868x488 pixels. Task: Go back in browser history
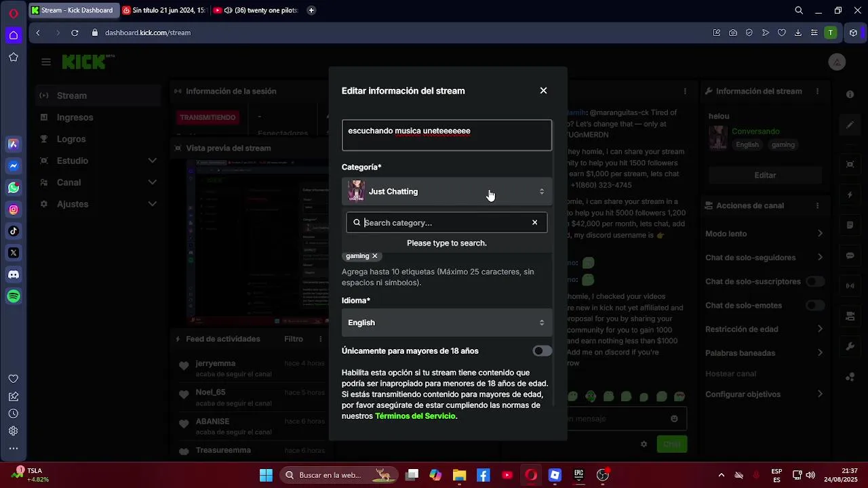pos(38,33)
